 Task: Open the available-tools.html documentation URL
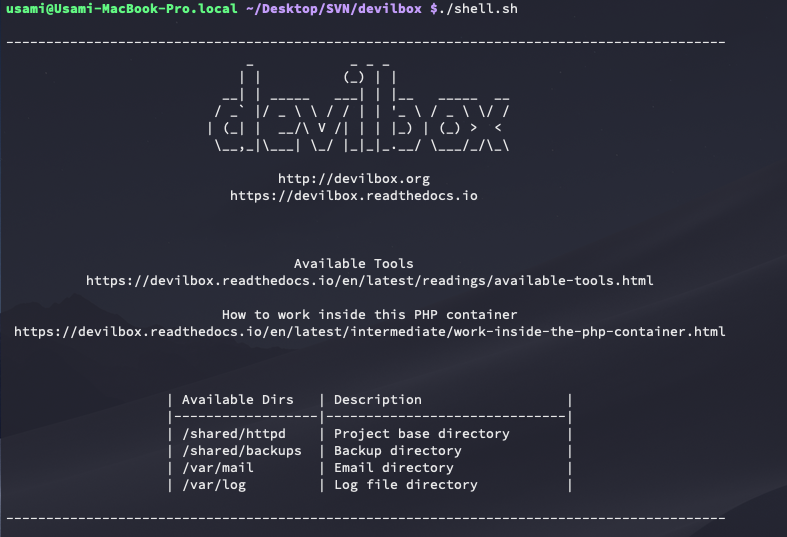click(x=370, y=281)
